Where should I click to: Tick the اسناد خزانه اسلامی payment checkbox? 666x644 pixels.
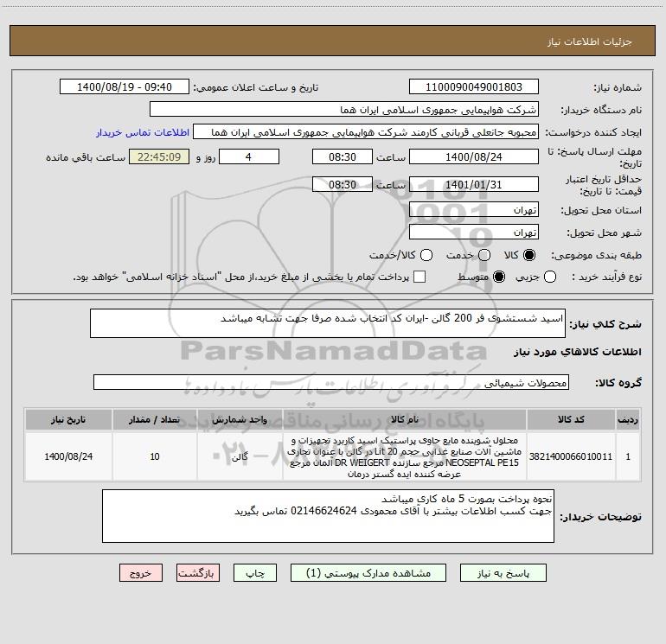(x=419, y=277)
